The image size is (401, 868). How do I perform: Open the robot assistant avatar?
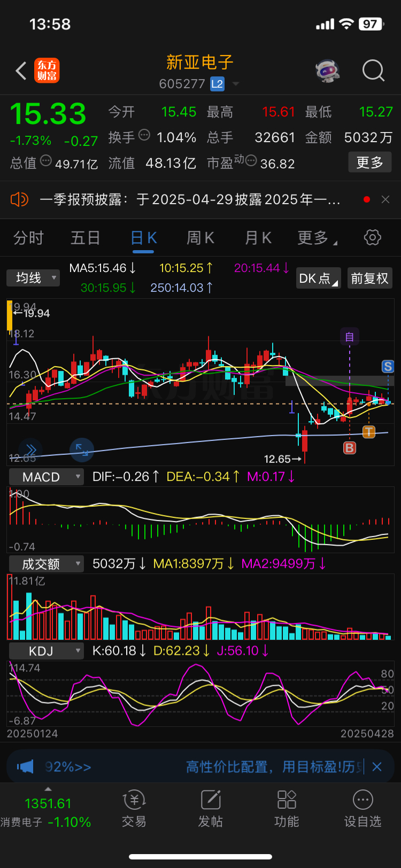pyautogui.click(x=327, y=71)
